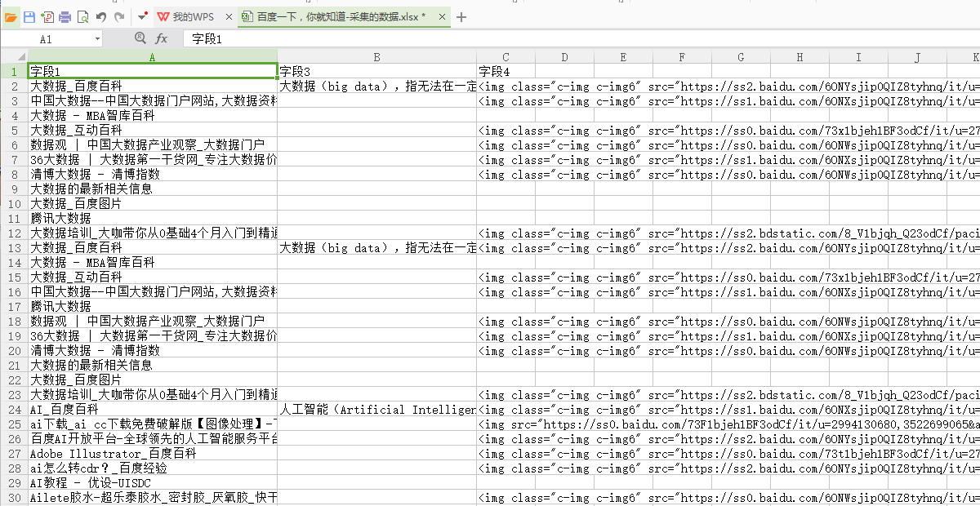The image size is (980, 506).
Task: Select row 1 header
Action: pos(14,71)
